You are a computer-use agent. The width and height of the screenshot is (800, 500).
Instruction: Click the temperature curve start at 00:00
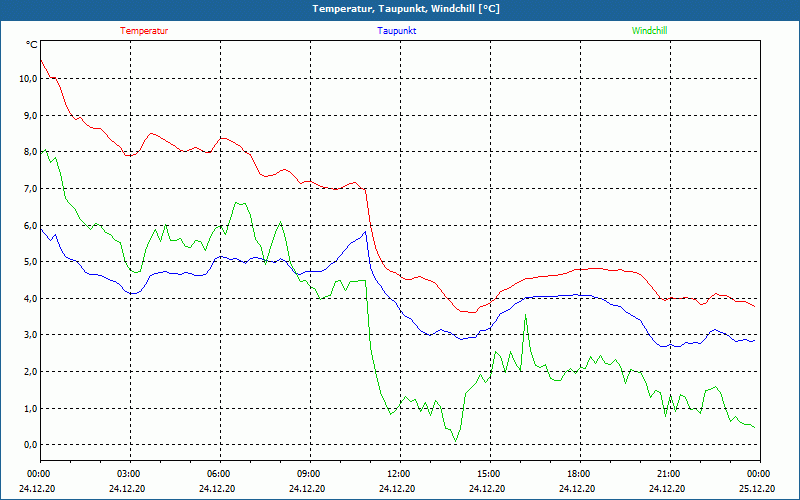[41, 60]
